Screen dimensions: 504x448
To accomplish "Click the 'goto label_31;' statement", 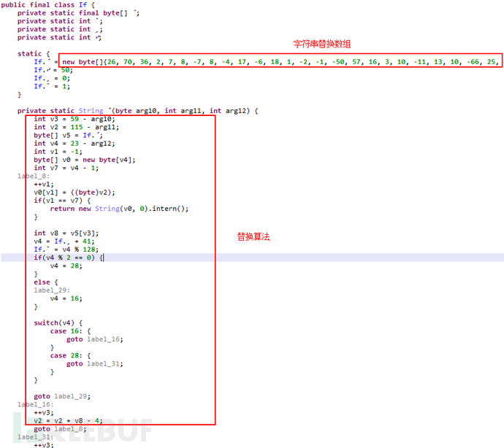I will coord(95,364).
